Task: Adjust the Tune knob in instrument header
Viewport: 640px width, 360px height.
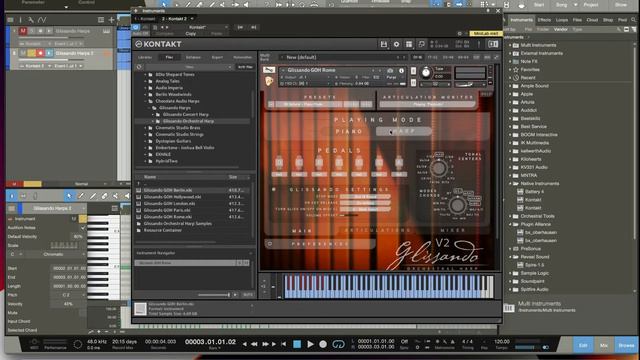Action: 426,73
